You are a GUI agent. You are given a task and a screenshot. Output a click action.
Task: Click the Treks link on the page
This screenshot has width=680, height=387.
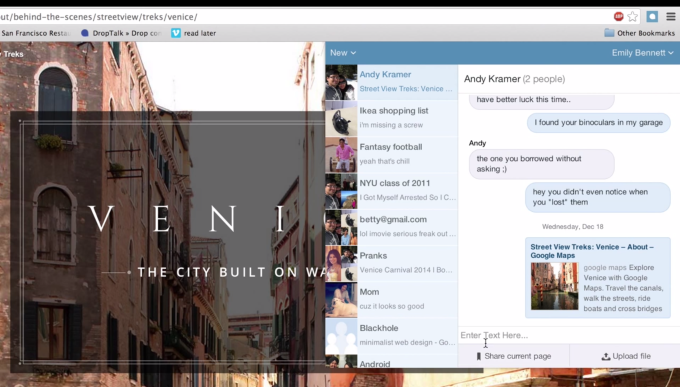13,54
